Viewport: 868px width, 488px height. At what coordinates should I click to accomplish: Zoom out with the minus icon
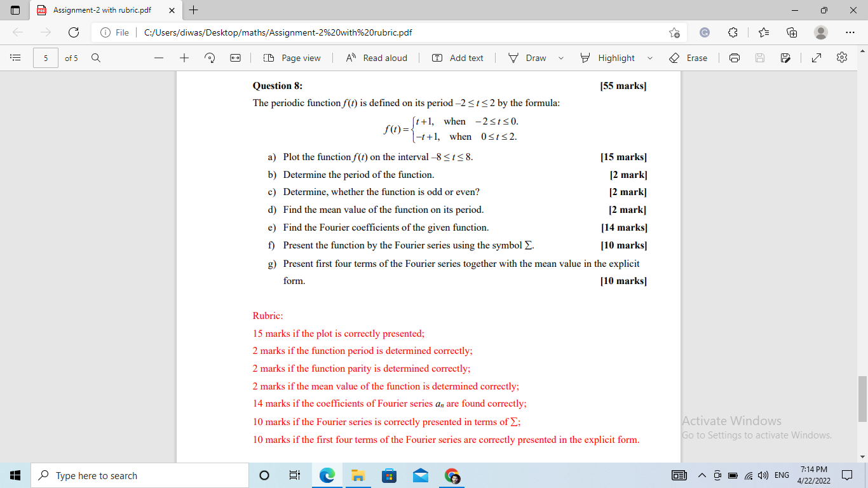(x=159, y=58)
